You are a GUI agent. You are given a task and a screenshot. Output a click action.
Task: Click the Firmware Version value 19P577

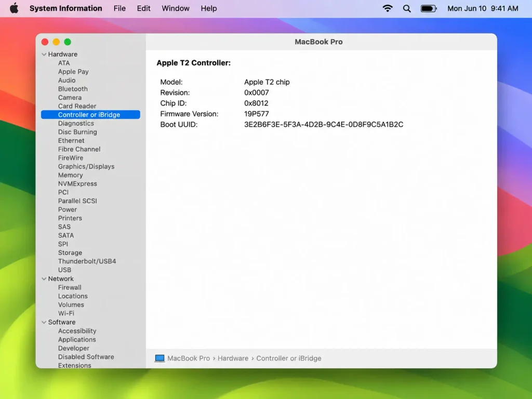pyautogui.click(x=257, y=114)
